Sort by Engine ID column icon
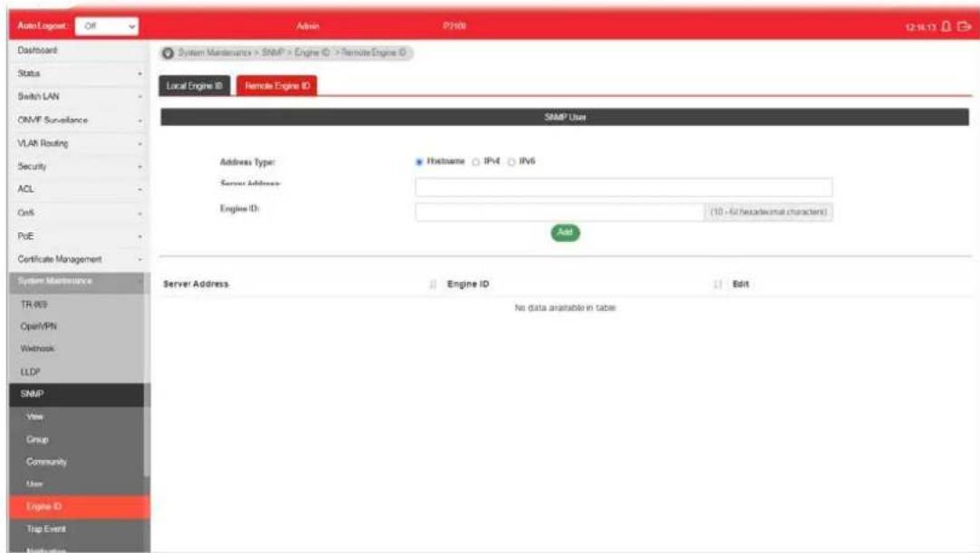 717,285
